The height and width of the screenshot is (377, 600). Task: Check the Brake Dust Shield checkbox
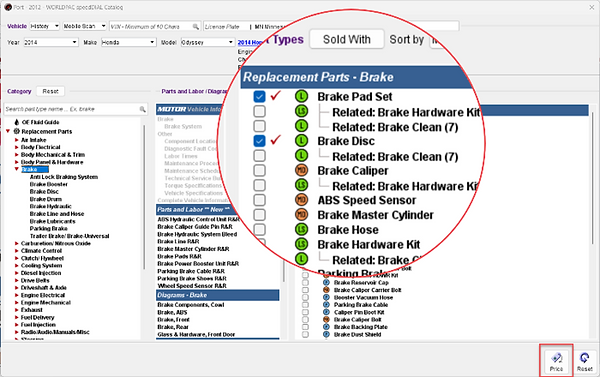tap(305, 334)
